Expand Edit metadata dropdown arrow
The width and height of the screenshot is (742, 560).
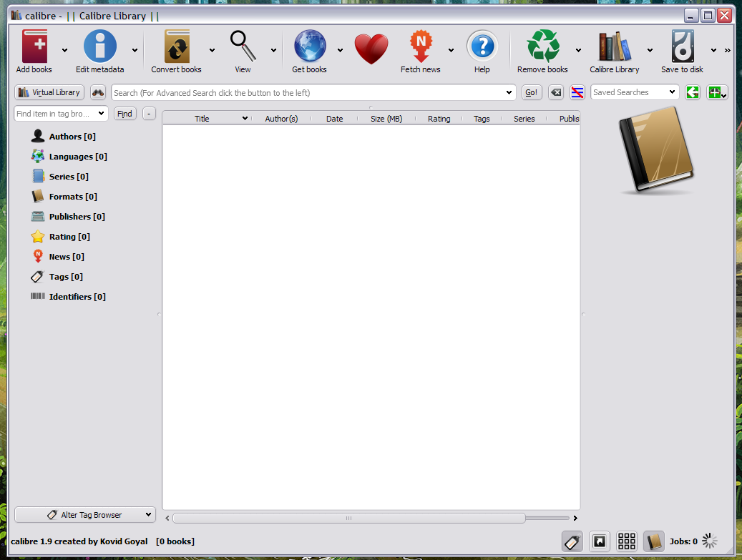click(135, 50)
